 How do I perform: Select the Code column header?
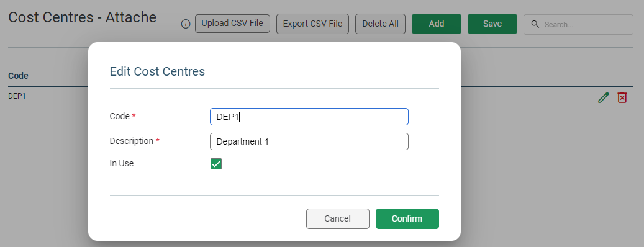(x=18, y=76)
